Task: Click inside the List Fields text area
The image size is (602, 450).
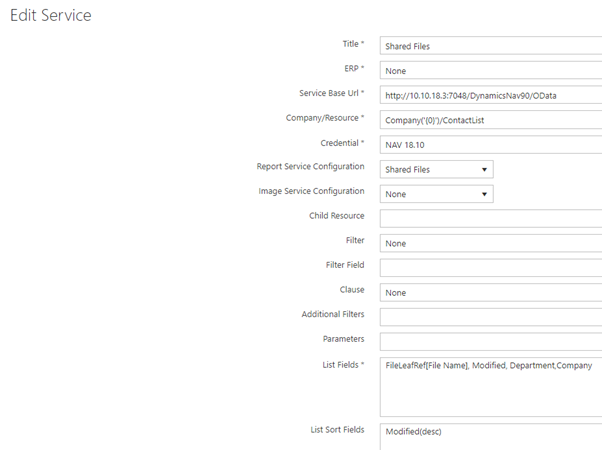Action: click(490, 386)
